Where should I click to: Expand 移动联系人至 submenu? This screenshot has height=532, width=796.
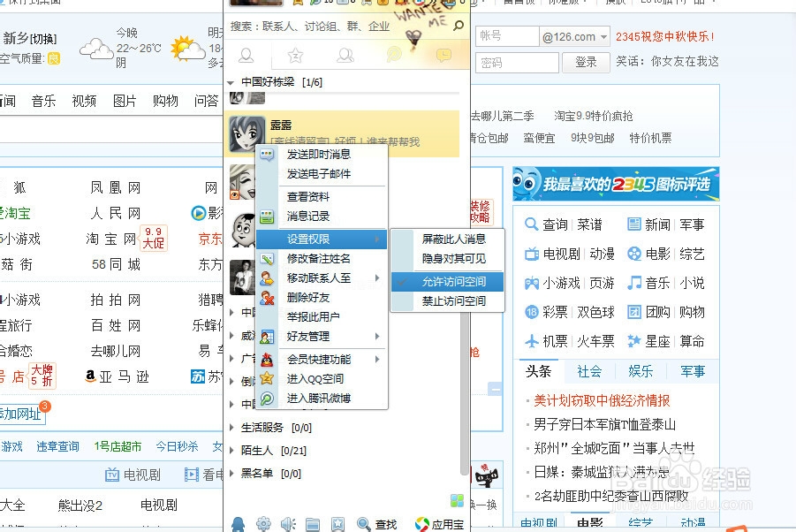pyautogui.click(x=322, y=278)
